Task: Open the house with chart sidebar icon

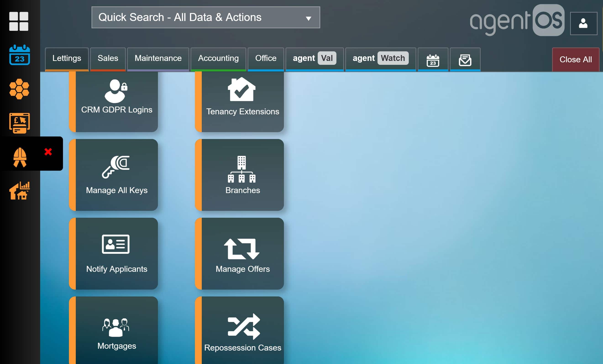Action: [x=20, y=191]
